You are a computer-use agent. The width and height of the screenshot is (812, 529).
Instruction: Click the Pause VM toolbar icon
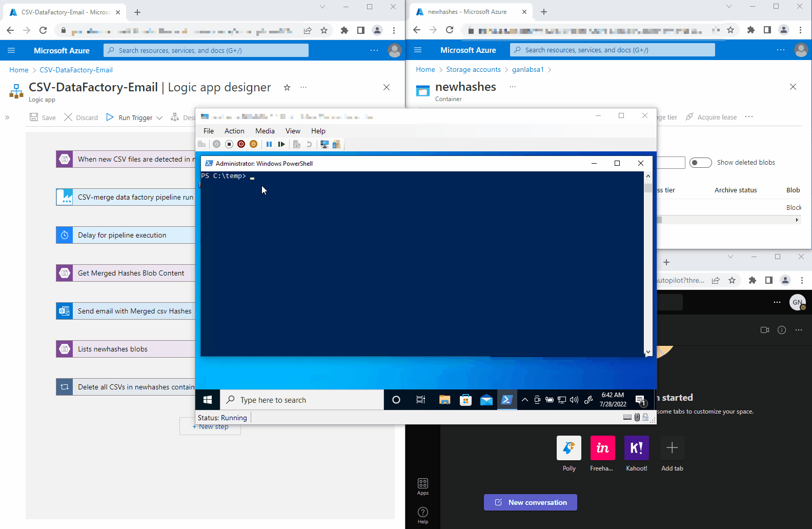point(269,144)
